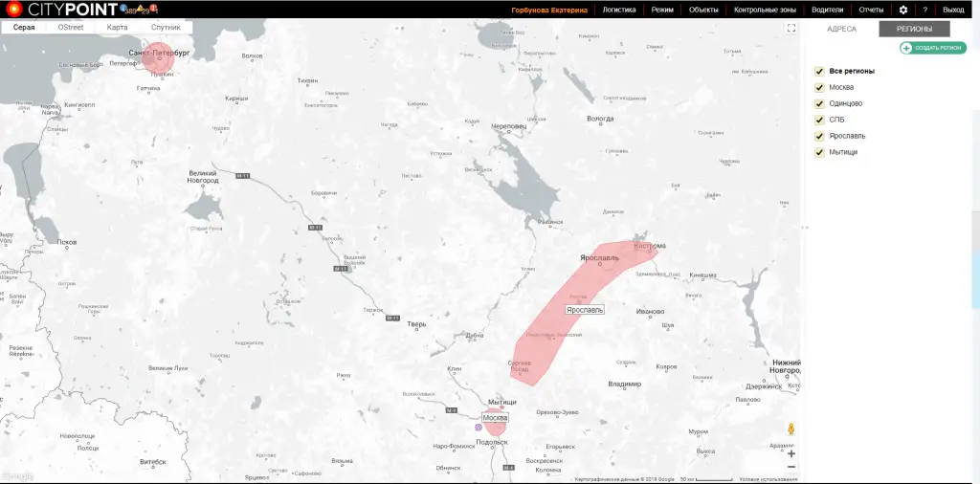Toggle fullscreen map view
Screen dimensions: 980x484
coord(791,28)
